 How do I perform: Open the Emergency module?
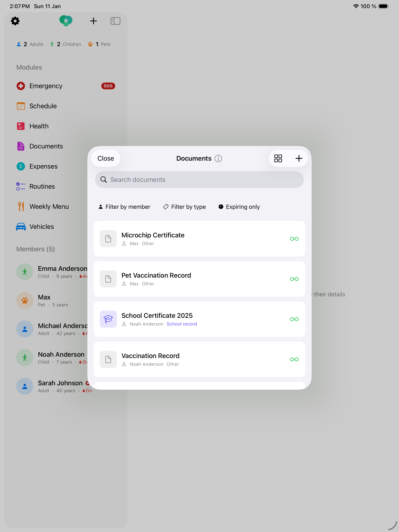(66, 86)
